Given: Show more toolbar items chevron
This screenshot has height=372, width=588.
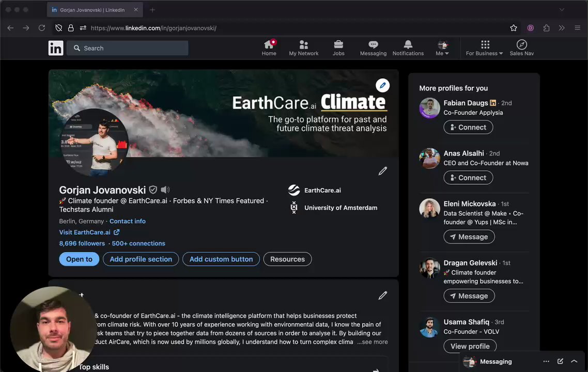Looking at the screenshot, I should [562, 28].
